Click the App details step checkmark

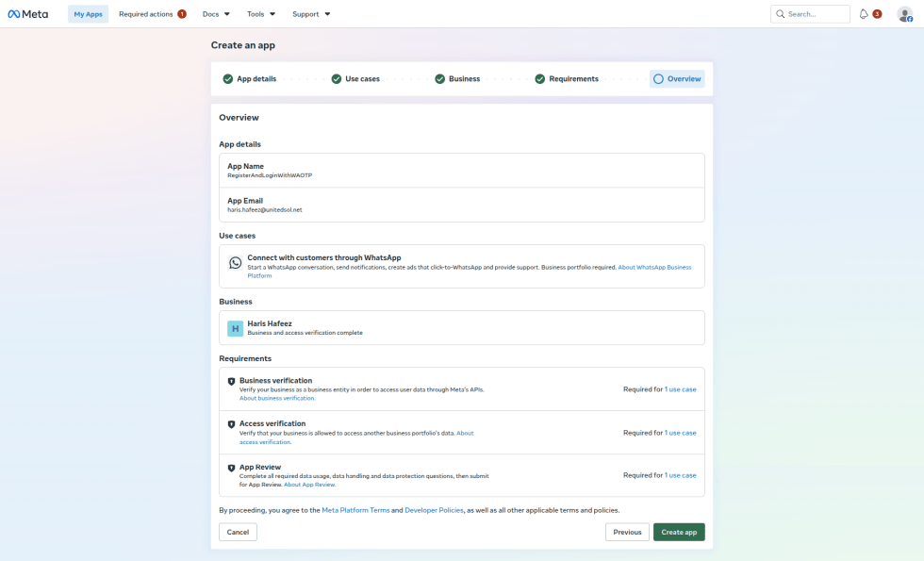(x=227, y=79)
